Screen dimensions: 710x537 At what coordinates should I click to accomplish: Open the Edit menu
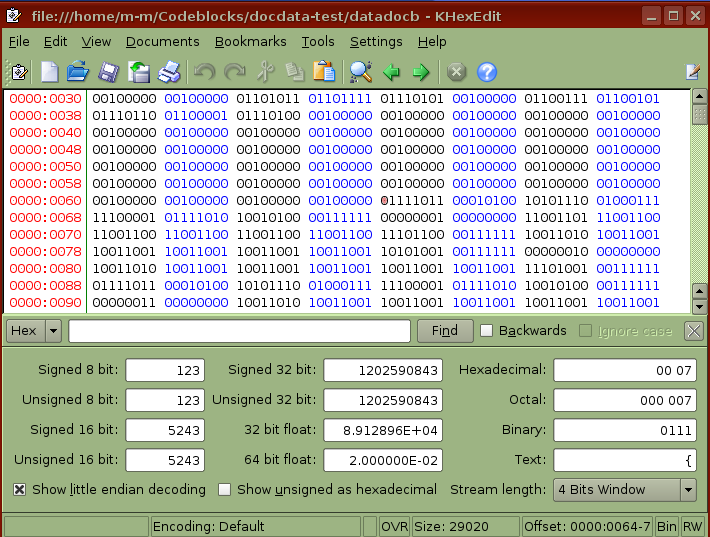[55, 42]
